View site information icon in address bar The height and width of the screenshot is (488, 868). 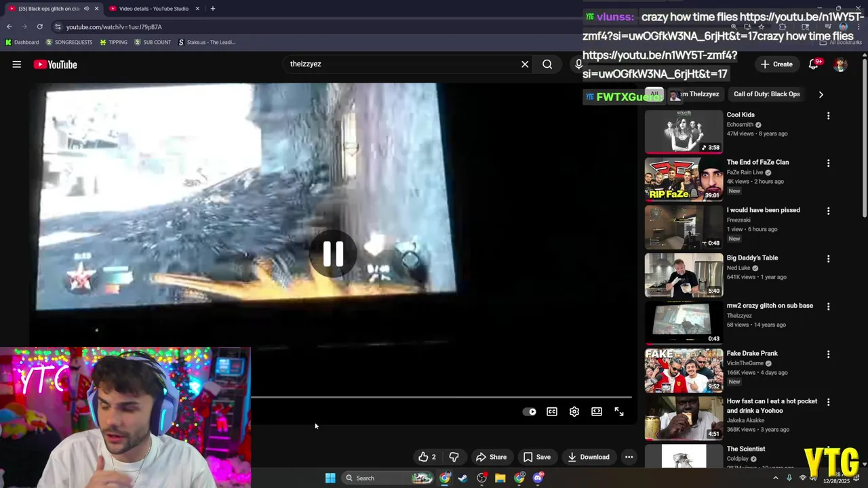tap(58, 26)
